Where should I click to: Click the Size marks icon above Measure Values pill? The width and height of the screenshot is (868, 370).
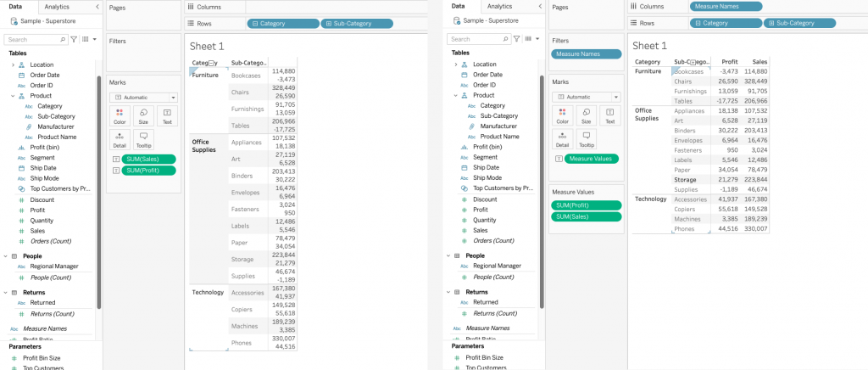point(586,117)
